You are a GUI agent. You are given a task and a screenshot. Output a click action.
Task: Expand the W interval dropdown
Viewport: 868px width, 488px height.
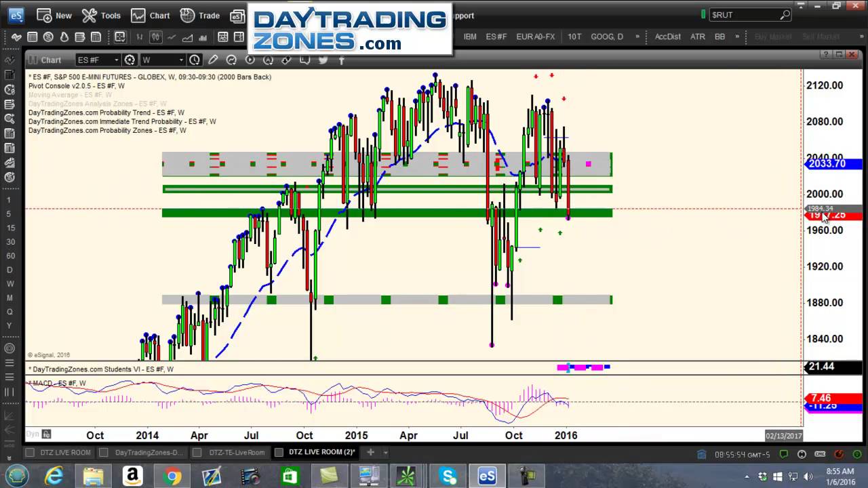click(x=180, y=60)
